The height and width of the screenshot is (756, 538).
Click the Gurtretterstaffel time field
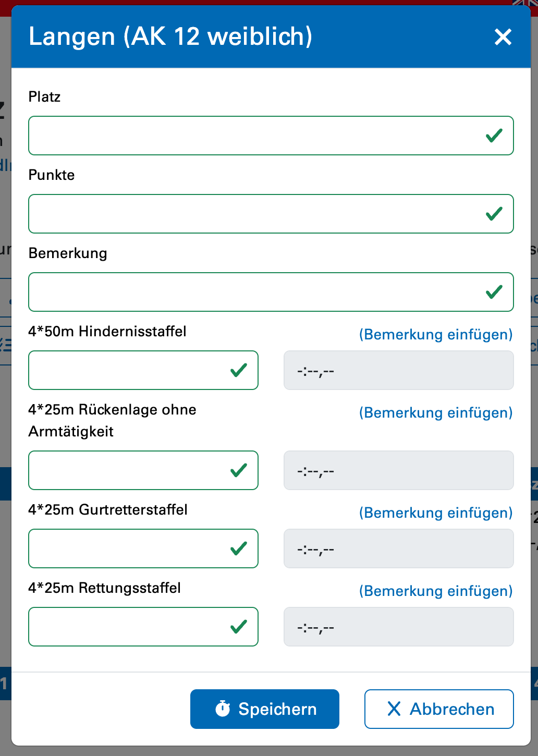click(398, 548)
